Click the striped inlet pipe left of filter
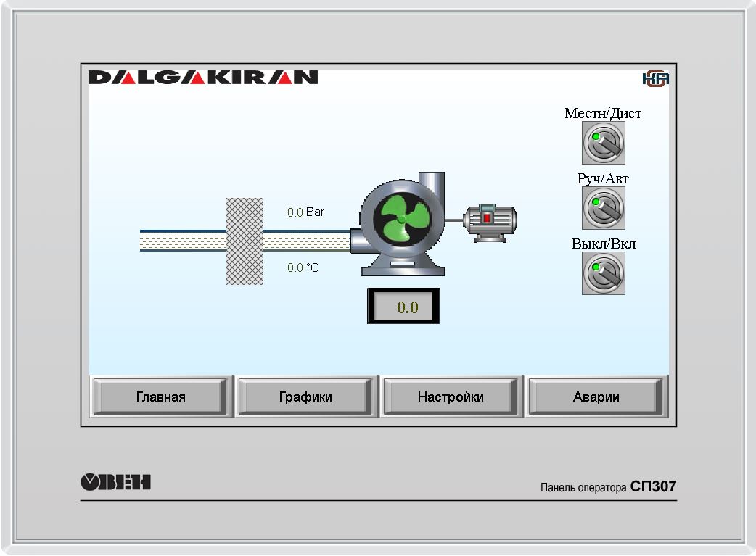 [183, 241]
